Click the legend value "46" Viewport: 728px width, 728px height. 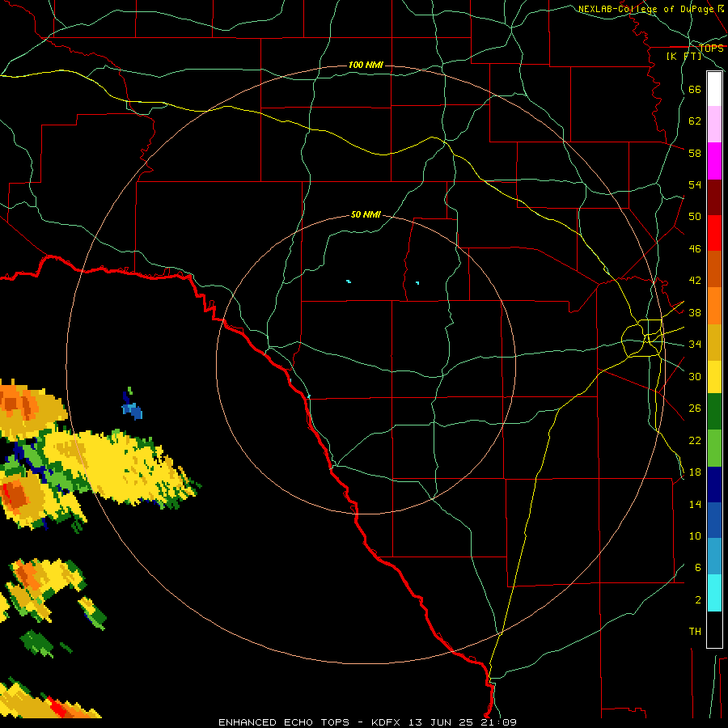click(x=695, y=249)
